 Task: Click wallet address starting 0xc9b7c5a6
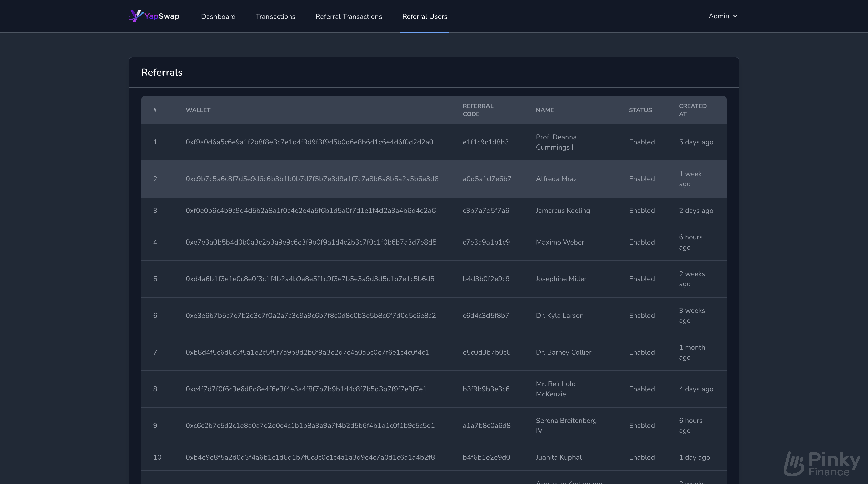pos(312,179)
